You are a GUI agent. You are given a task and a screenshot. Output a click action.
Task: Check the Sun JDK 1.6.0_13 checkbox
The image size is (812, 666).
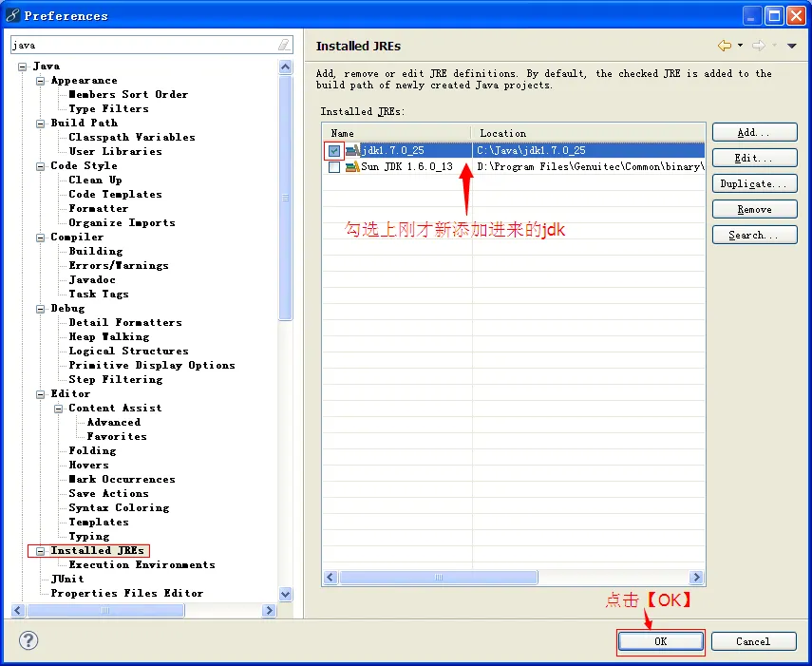point(334,167)
